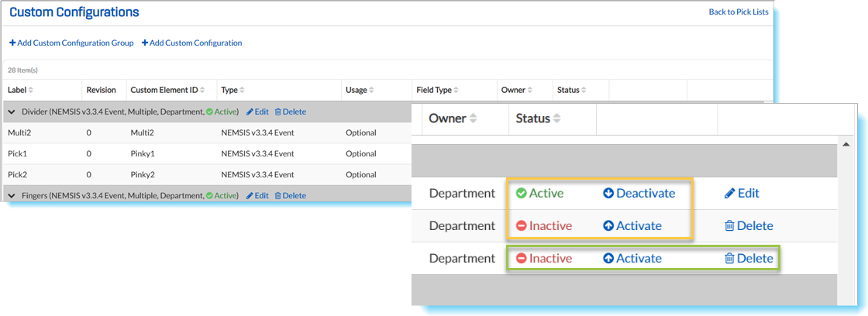
Task: Click Deactivate in the Active row
Action: click(x=639, y=193)
